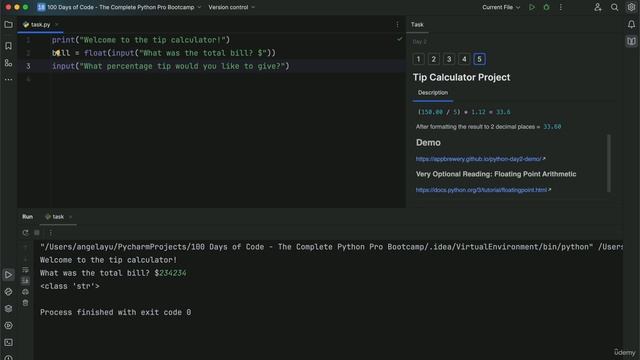Open the docs.python.org floatingpoint tutorial link

[x=483, y=190]
